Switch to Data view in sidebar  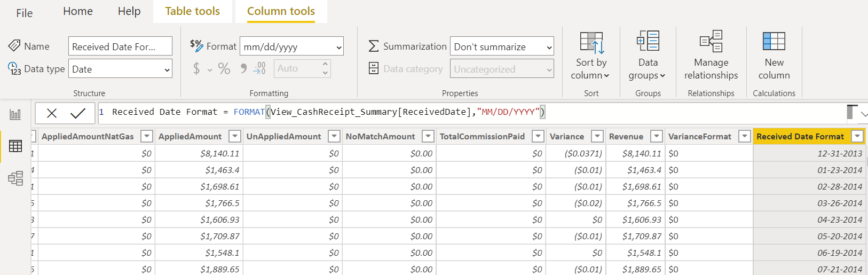15,146
